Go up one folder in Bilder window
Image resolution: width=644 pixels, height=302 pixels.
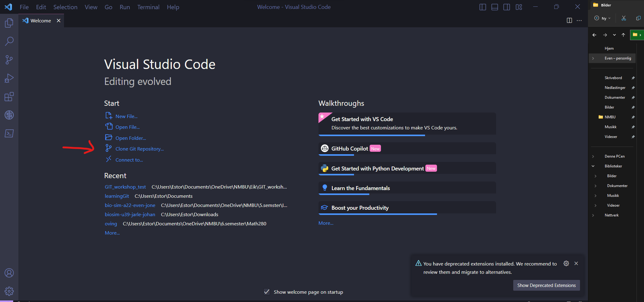point(623,35)
